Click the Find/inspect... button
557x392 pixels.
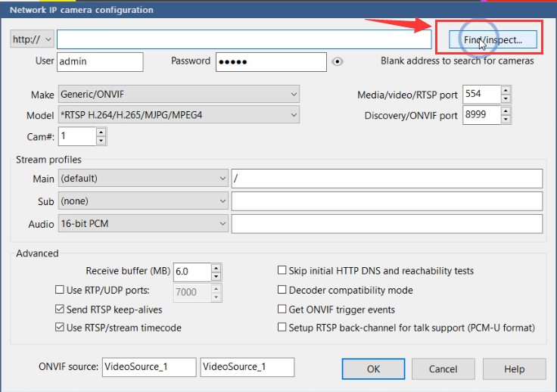[493, 39]
